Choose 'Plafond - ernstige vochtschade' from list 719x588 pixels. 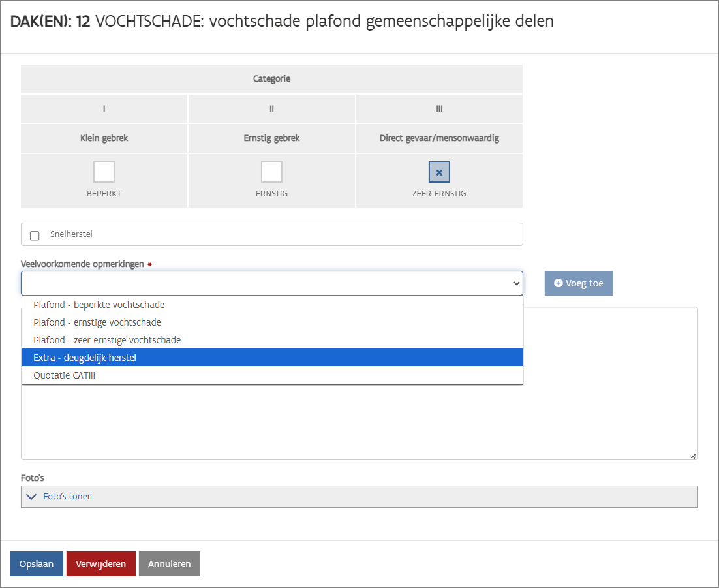coord(97,322)
